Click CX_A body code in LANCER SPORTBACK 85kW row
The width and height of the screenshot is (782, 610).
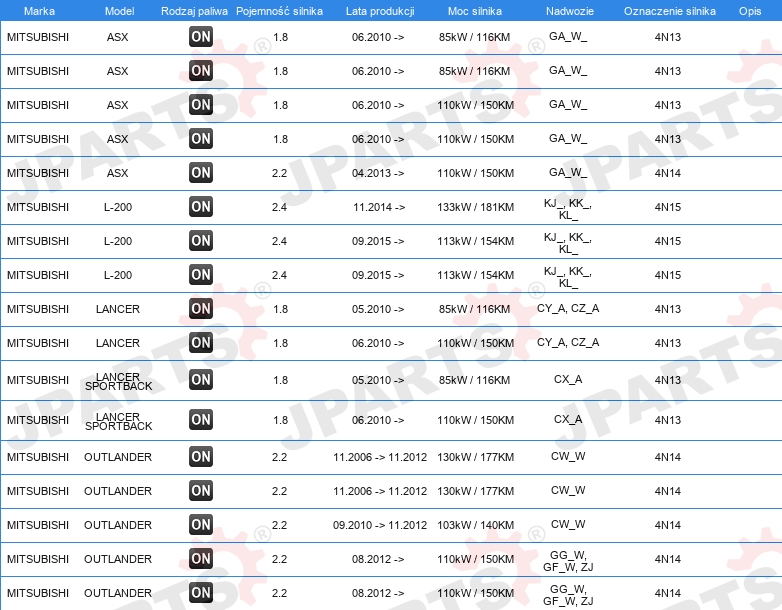click(x=568, y=379)
